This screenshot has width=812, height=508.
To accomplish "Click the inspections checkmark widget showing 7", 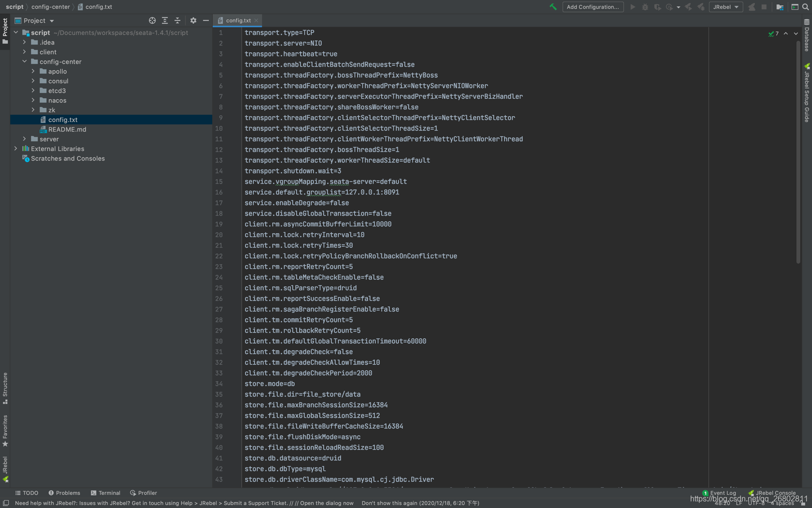I will point(773,33).
